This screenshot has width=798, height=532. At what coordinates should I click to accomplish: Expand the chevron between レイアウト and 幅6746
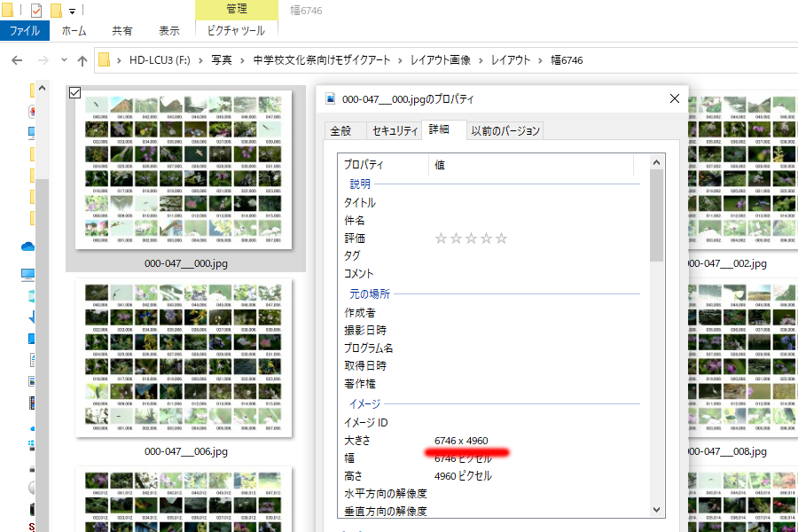click(x=541, y=60)
